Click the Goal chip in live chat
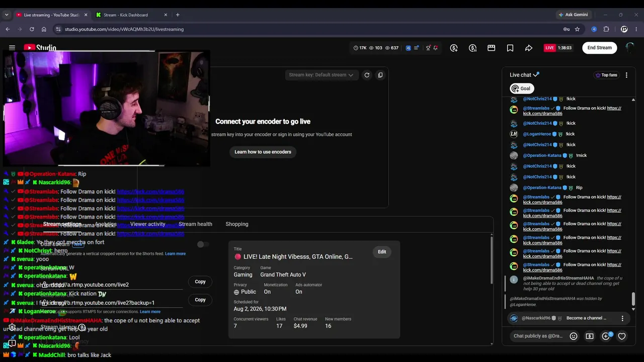This screenshot has width=644, height=362. coord(522,88)
